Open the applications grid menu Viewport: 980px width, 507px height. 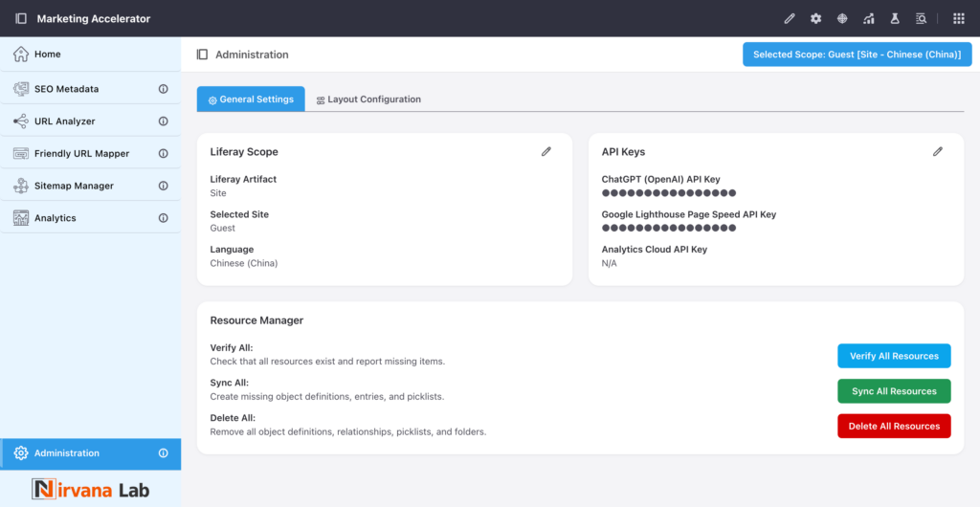click(x=958, y=18)
